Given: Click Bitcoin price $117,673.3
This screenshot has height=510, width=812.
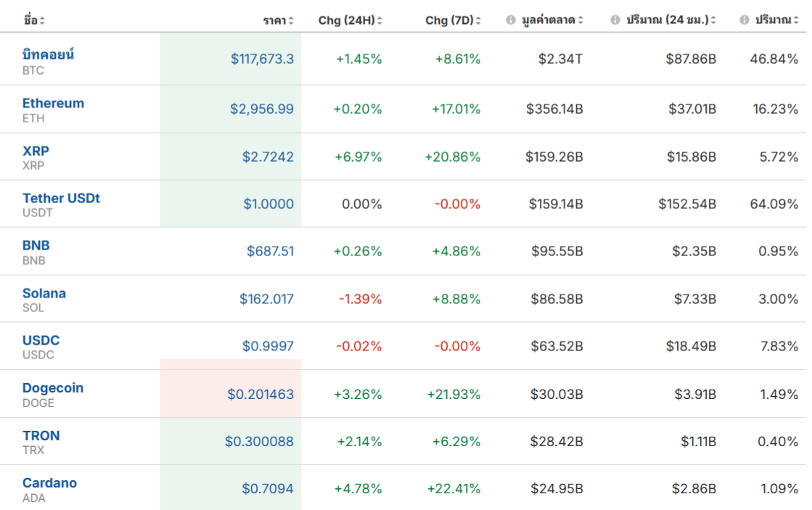Looking at the screenshot, I should tap(262, 59).
